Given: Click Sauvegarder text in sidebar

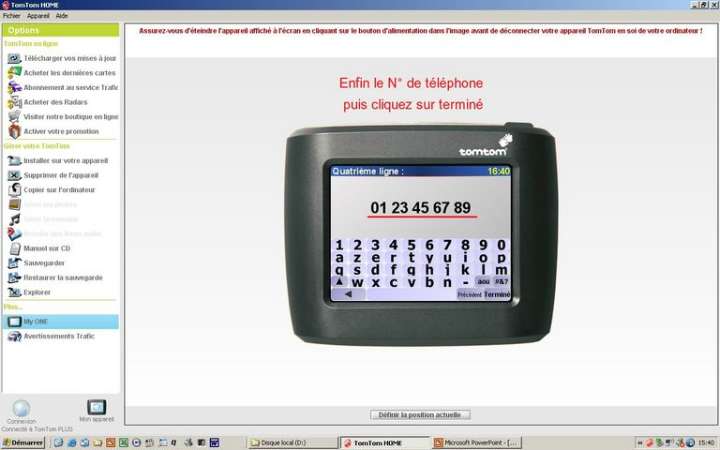Looking at the screenshot, I should coord(44,263).
